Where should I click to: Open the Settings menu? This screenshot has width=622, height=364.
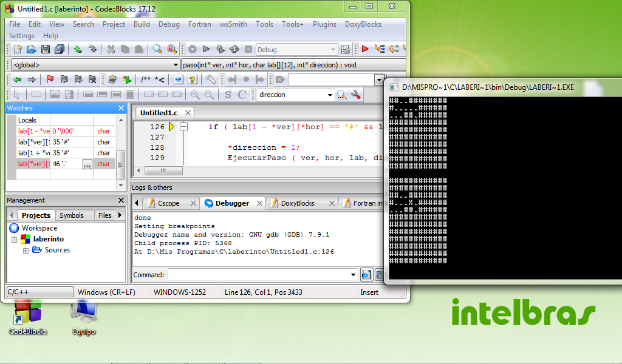point(22,36)
